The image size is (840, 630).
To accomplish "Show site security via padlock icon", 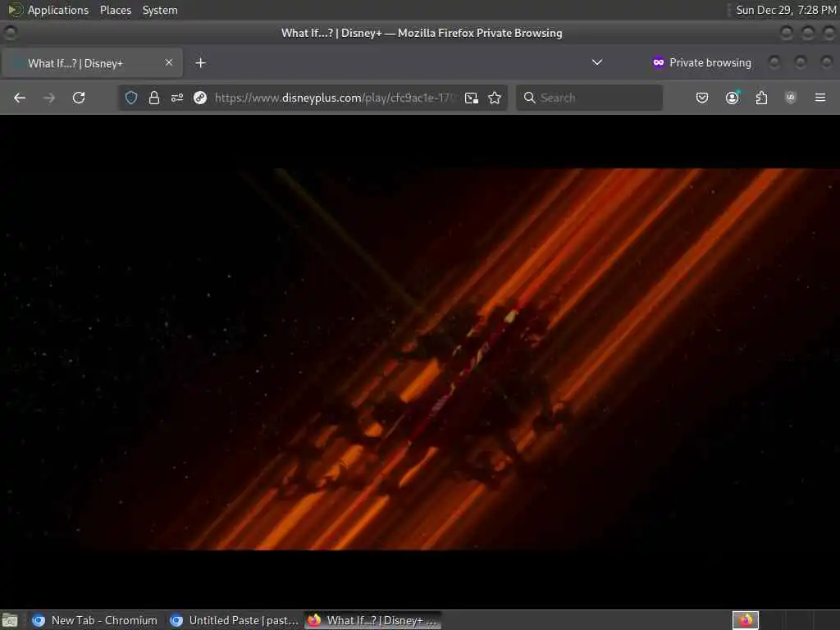I will coord(154,98).
